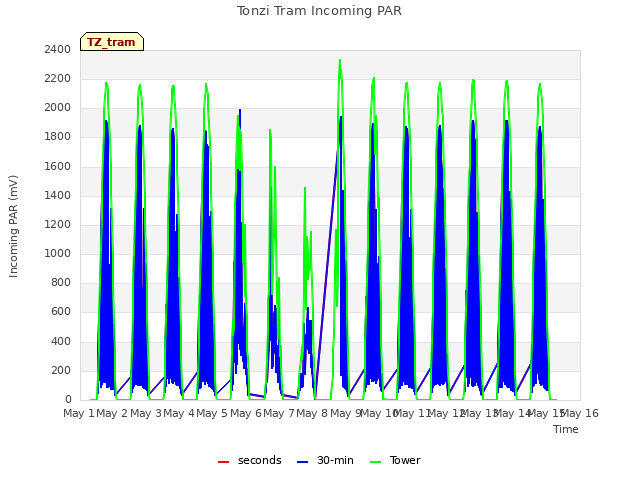Select the 1600 y-axis tick label

coord(58,166)
